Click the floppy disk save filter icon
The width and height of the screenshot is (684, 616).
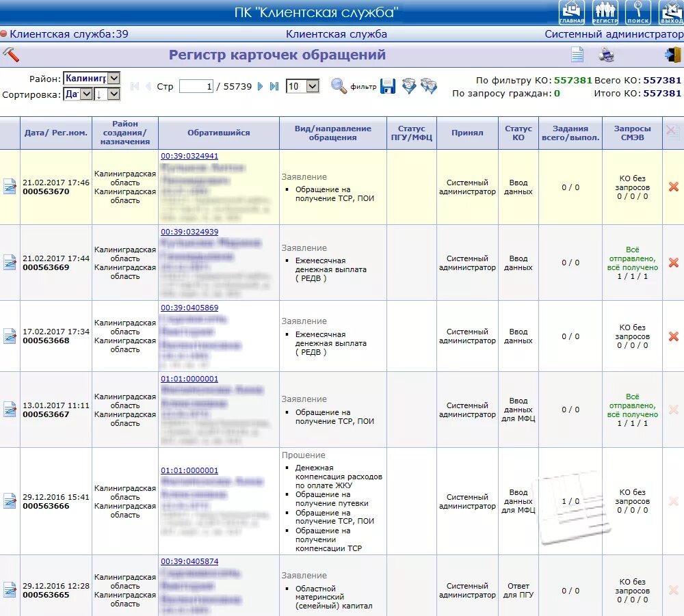387,86
